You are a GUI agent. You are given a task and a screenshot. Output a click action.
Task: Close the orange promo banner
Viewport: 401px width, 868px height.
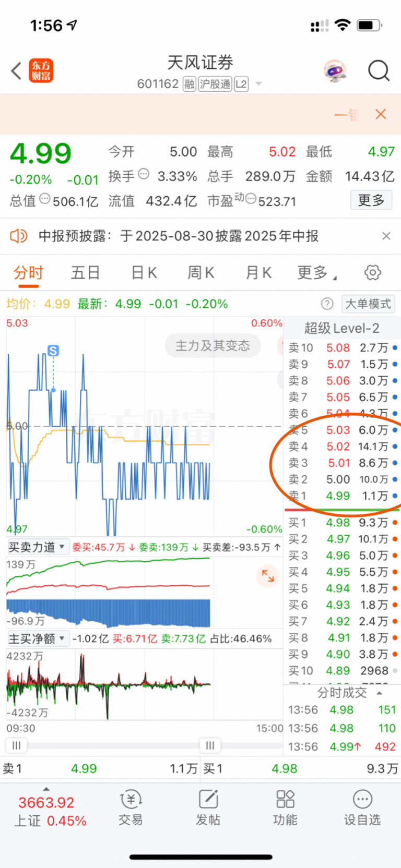pyautogui.click(x=381, y=114)
